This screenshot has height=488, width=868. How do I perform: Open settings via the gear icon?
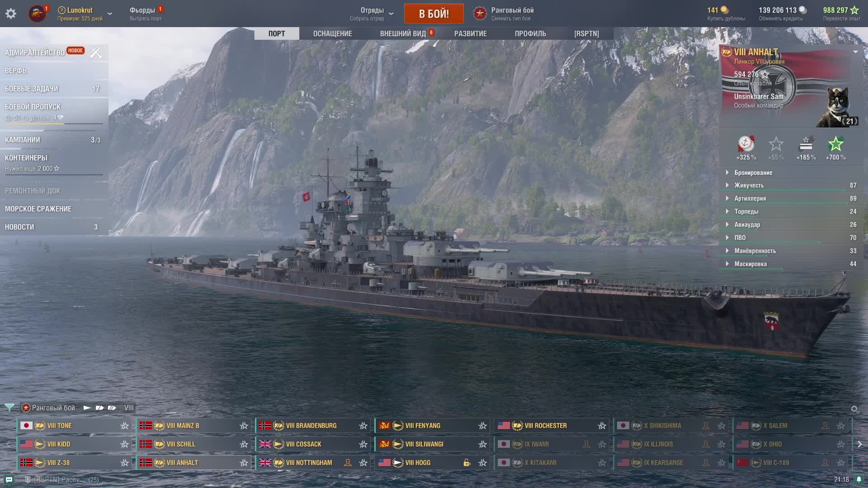[11, 14]
